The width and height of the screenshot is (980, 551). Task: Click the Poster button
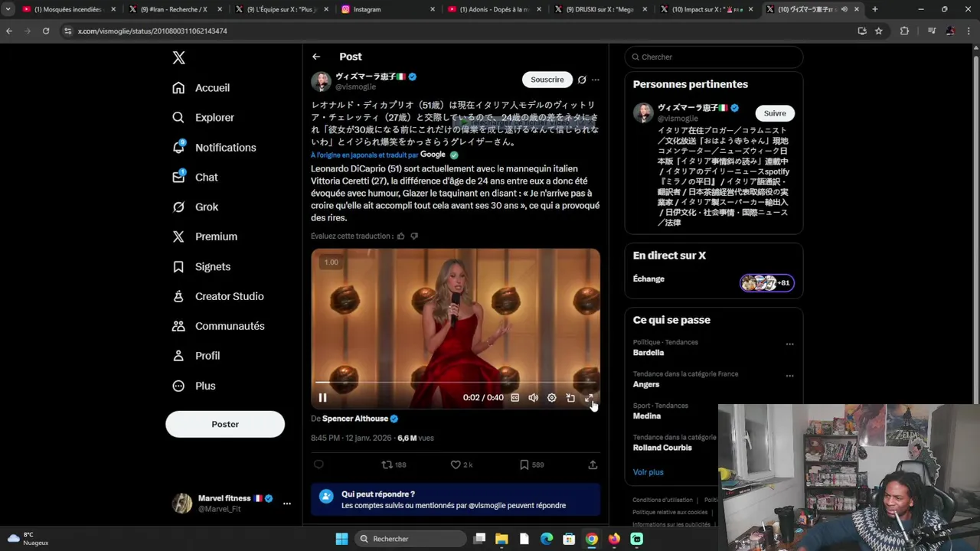pyautogui.click(x=225, y=424)
